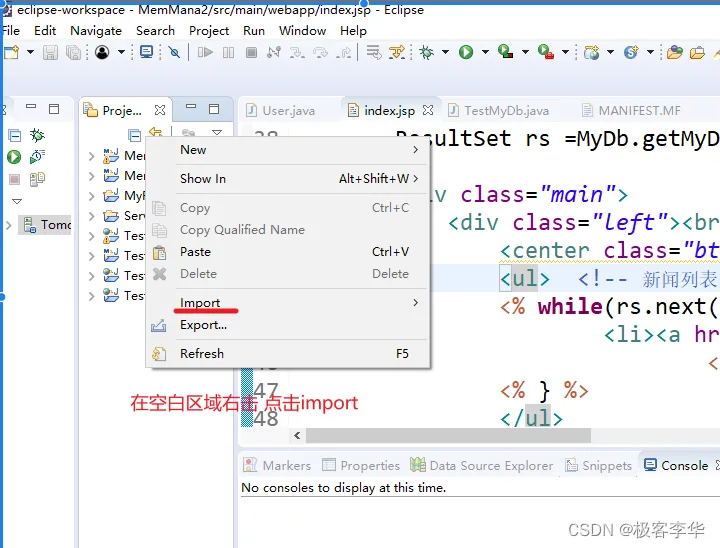
Task: Open Project Explorer View Menu triangle
Action: coord(217,133)
